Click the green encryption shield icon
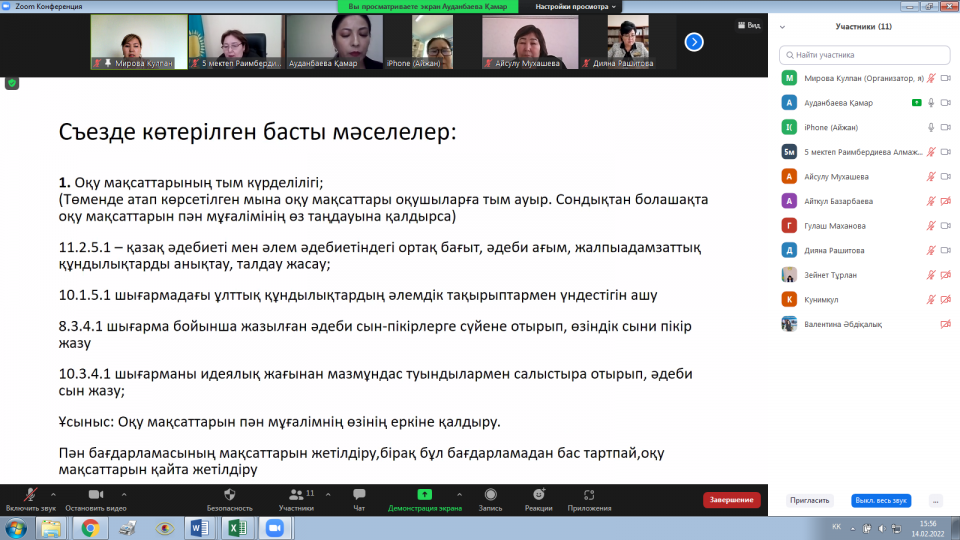 pos(12,83)
